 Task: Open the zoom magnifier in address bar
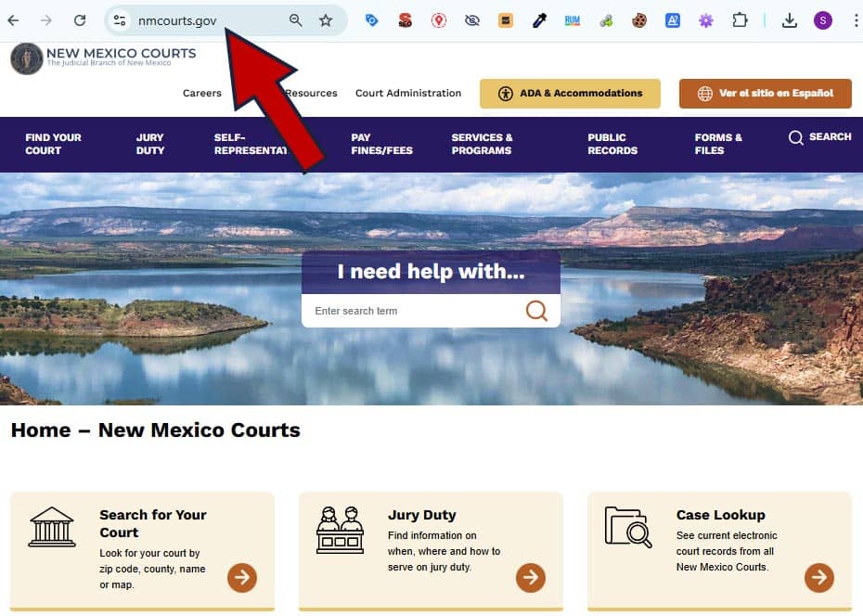pyautogui.click(x=295, y=20)
